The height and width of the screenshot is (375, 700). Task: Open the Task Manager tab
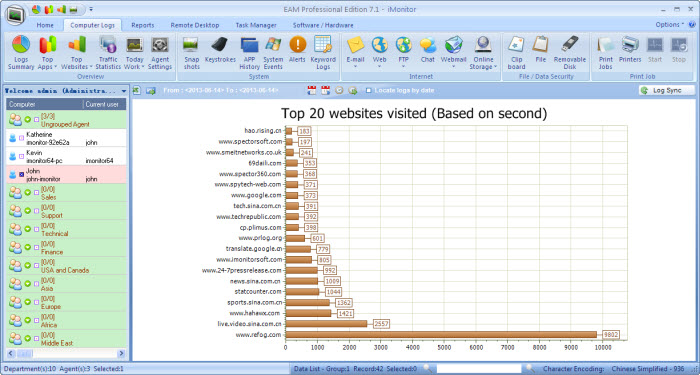(x=256, y=25)
